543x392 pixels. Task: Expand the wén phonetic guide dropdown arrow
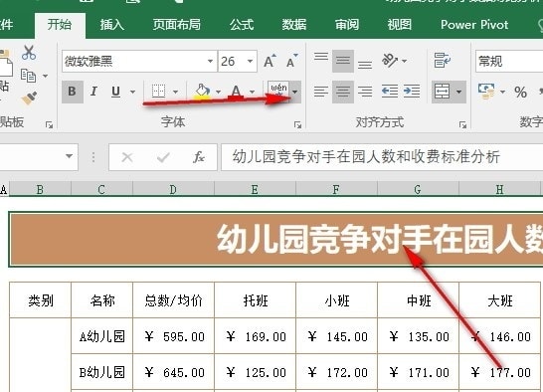(294, 92)
